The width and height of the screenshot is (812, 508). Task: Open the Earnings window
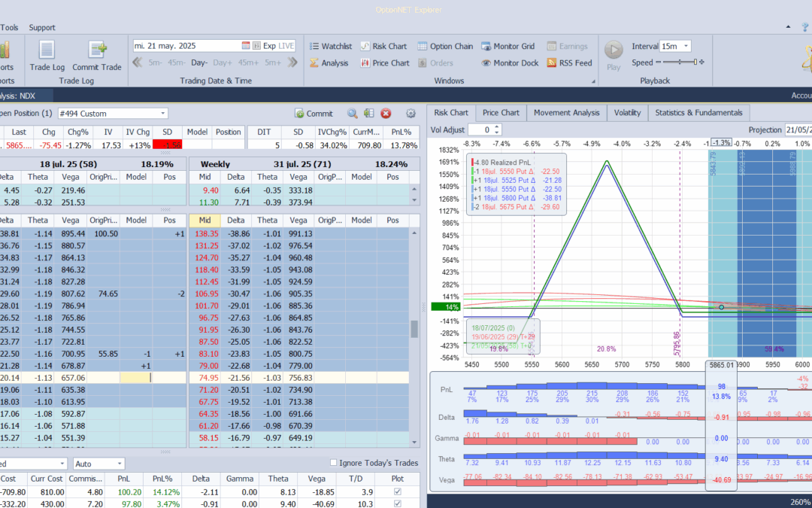click(567, 46)
